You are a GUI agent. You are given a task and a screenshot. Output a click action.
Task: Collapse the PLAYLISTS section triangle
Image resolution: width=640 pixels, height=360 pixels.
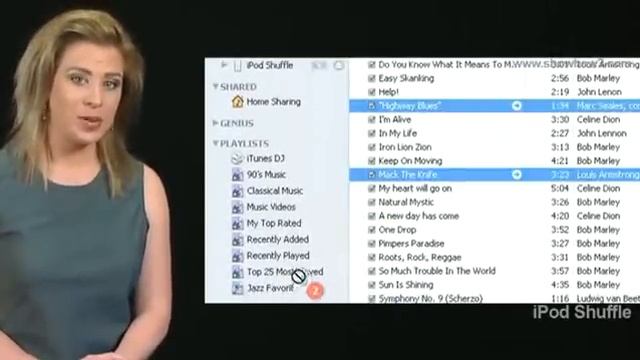pos(216,143)
